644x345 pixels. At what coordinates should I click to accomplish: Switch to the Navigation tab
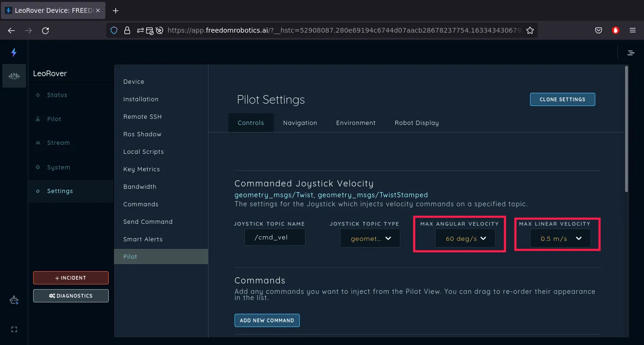[x=300, y=123]
